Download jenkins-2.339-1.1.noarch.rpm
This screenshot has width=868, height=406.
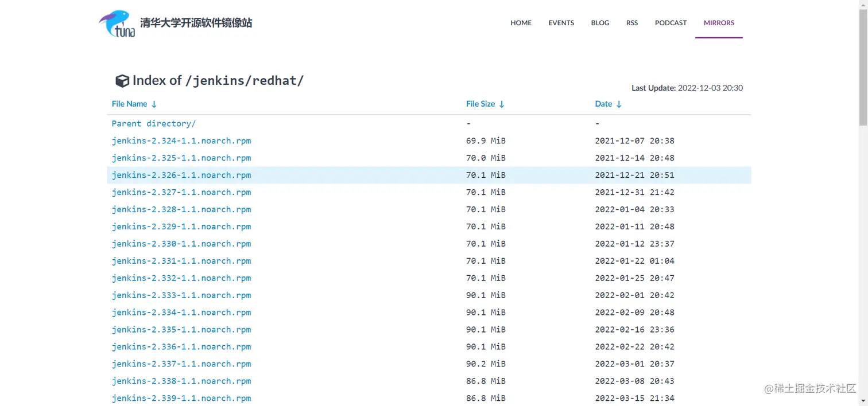[x=181, y=399]
